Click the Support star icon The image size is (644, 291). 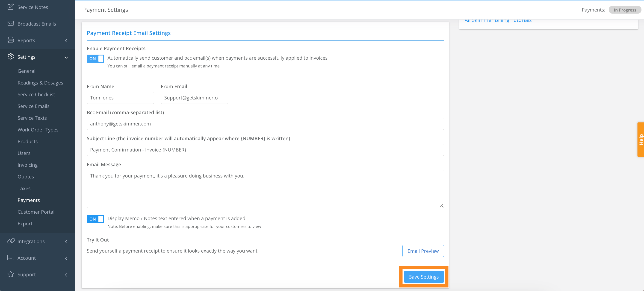pyautogui.click(x=11, y=274)
